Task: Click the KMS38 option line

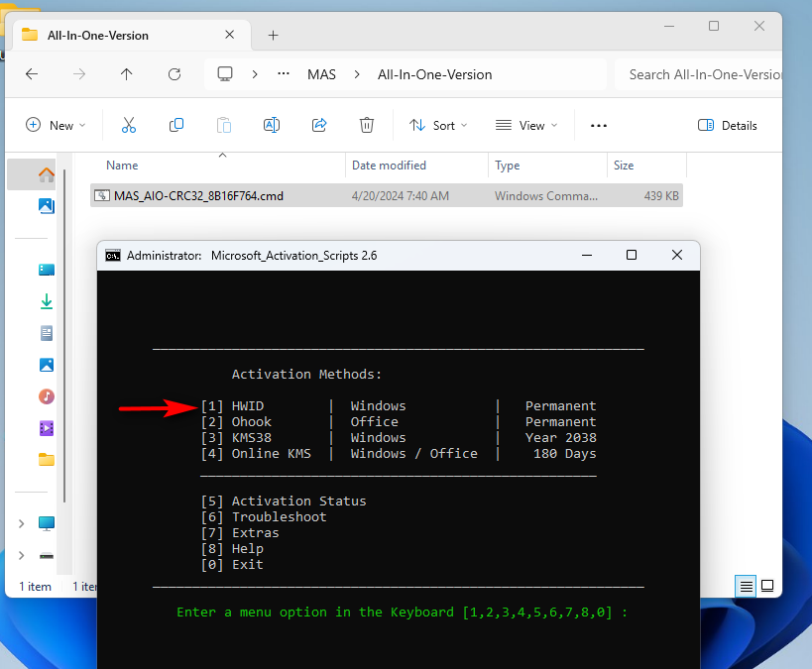Action: 399,437
